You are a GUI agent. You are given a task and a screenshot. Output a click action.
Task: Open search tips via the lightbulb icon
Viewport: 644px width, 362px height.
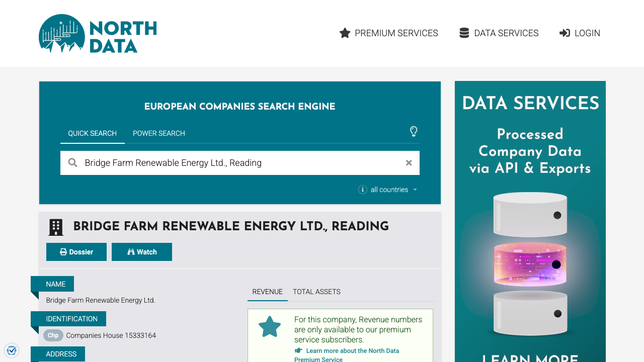[x=414, y=131]
